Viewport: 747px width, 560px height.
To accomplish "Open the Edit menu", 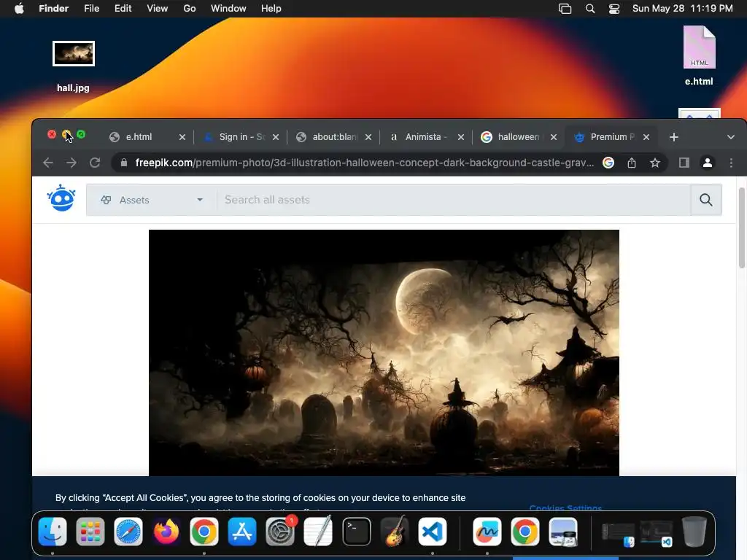I will 123,9.
